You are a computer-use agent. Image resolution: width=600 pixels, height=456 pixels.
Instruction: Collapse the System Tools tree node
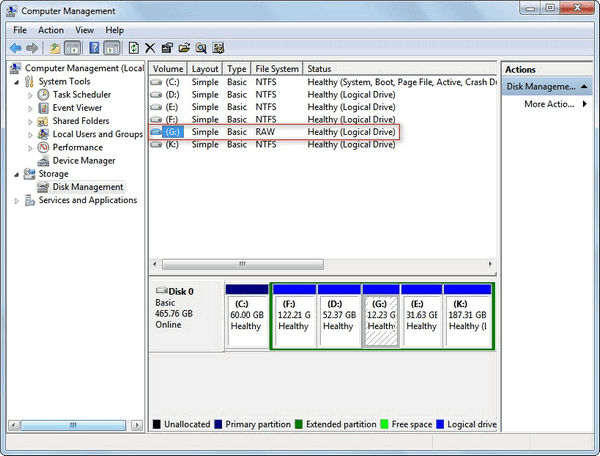[x=16, y=82]
